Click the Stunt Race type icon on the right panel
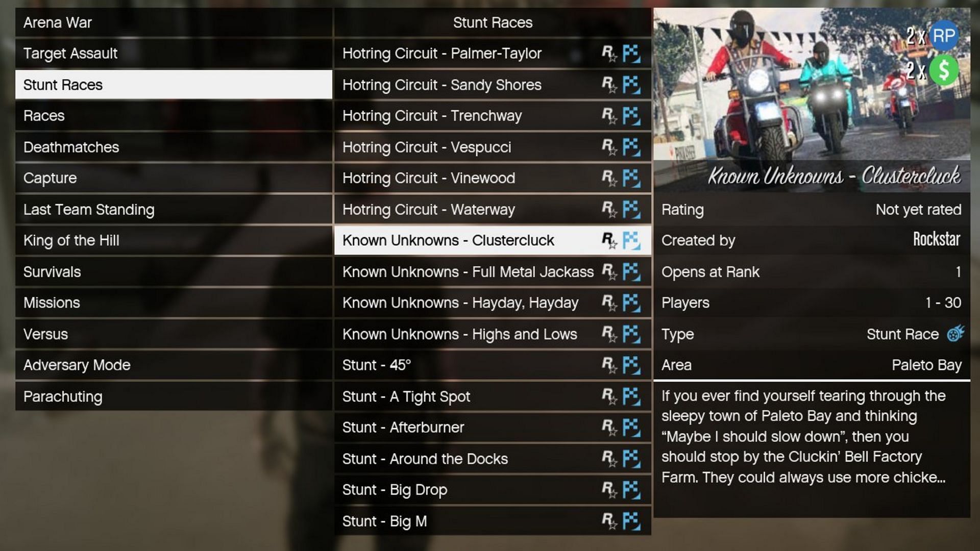The image size is (980, 551). (955, 334)
